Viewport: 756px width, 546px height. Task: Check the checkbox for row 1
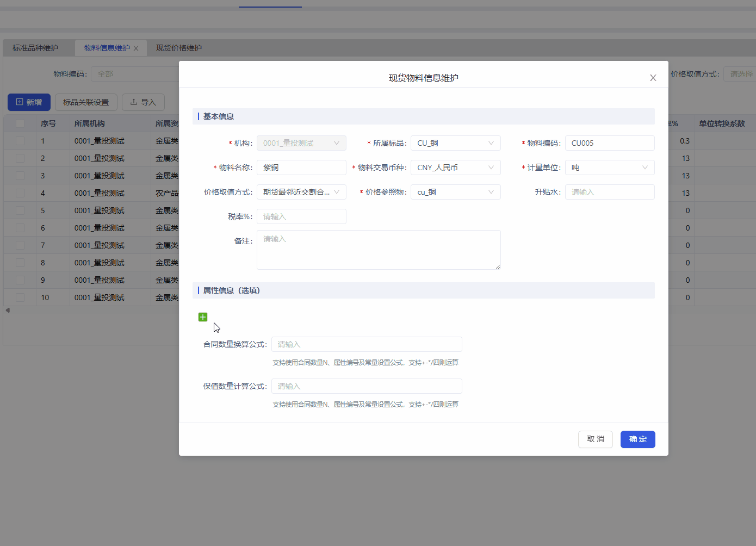click(x=20, y=141)
